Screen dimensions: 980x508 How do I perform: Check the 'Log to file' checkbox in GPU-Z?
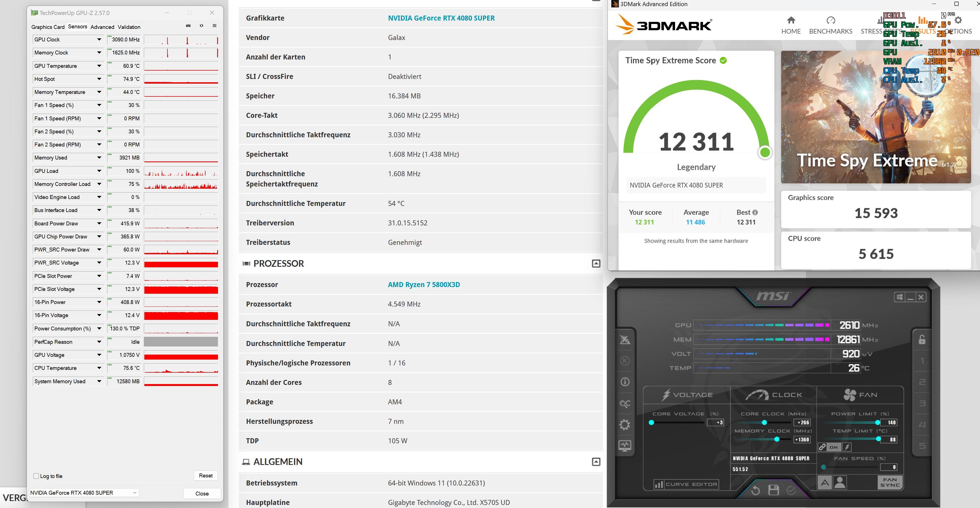coord(36,476)
